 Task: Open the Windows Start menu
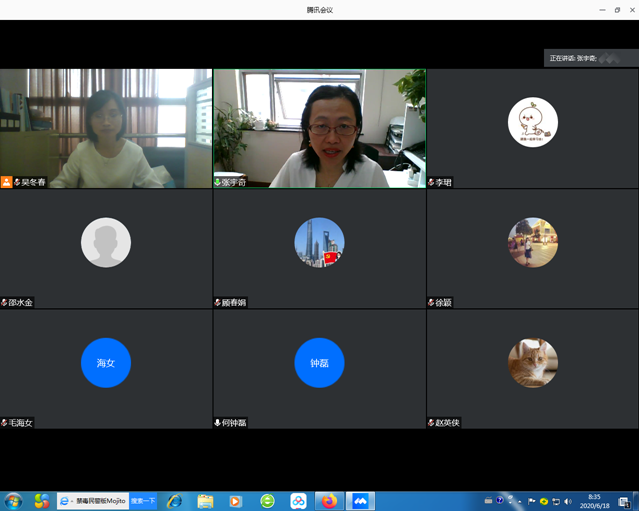pyautogui.click(x=13, y=500)
